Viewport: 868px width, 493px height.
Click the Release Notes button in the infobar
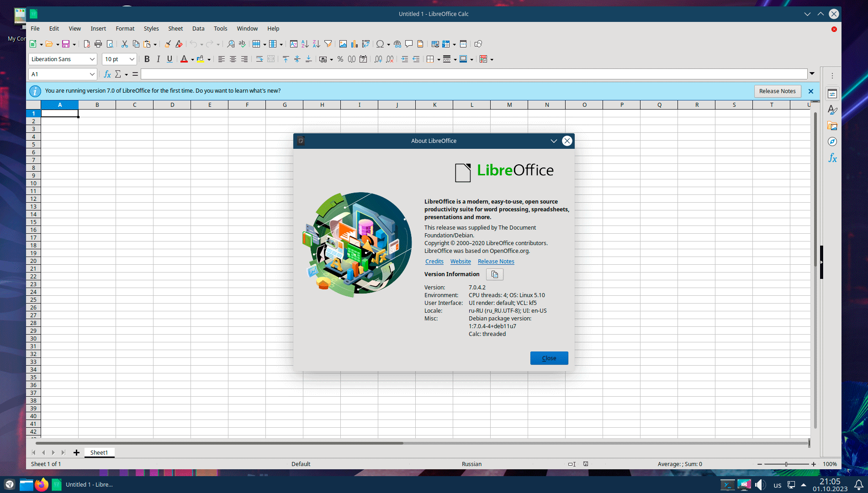[778, 91]
